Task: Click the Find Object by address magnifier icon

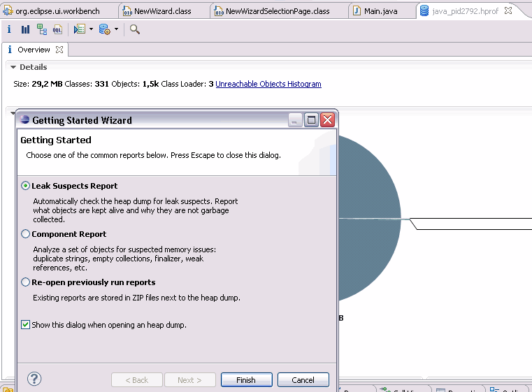Action: 134,29
